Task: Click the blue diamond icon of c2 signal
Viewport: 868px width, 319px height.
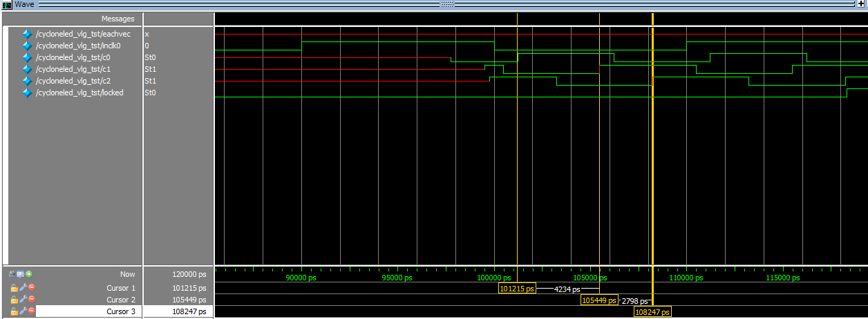Action: (x=27, y=81)
